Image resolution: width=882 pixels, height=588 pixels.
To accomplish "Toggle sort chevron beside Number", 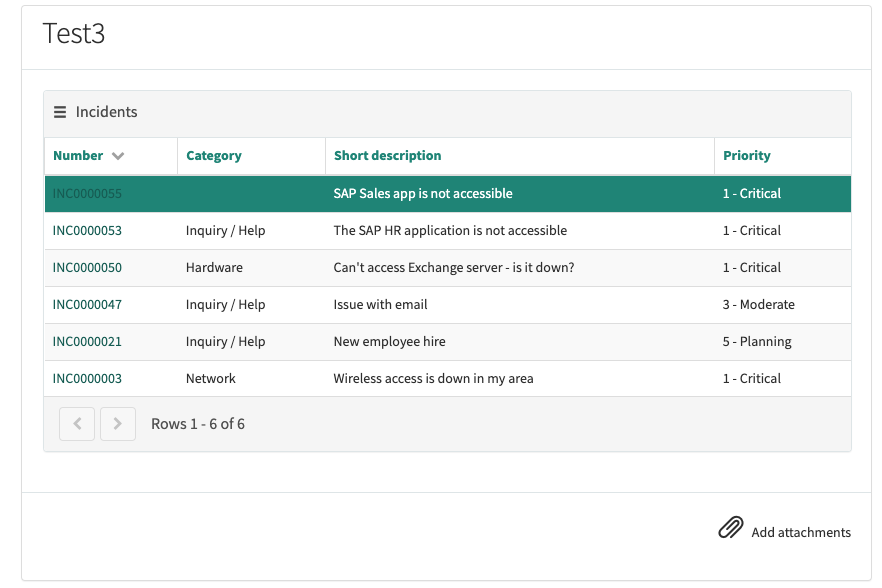I will point(118,156).
